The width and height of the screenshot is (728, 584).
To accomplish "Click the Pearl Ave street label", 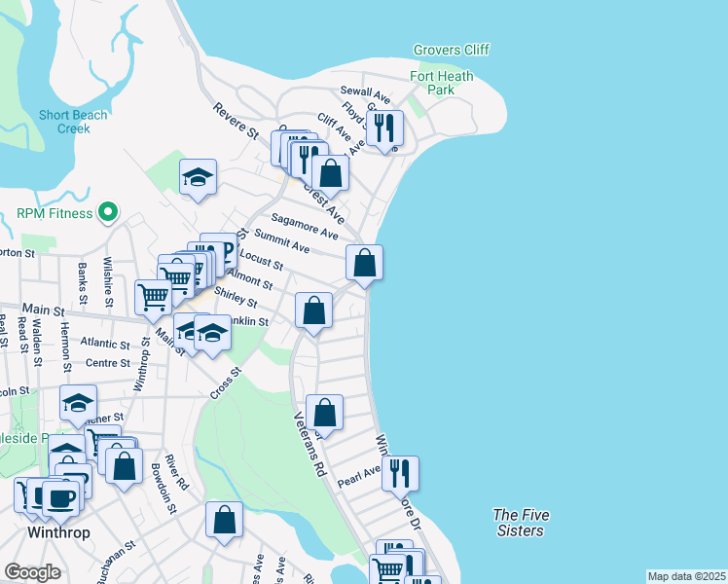I will pos(359,476).
